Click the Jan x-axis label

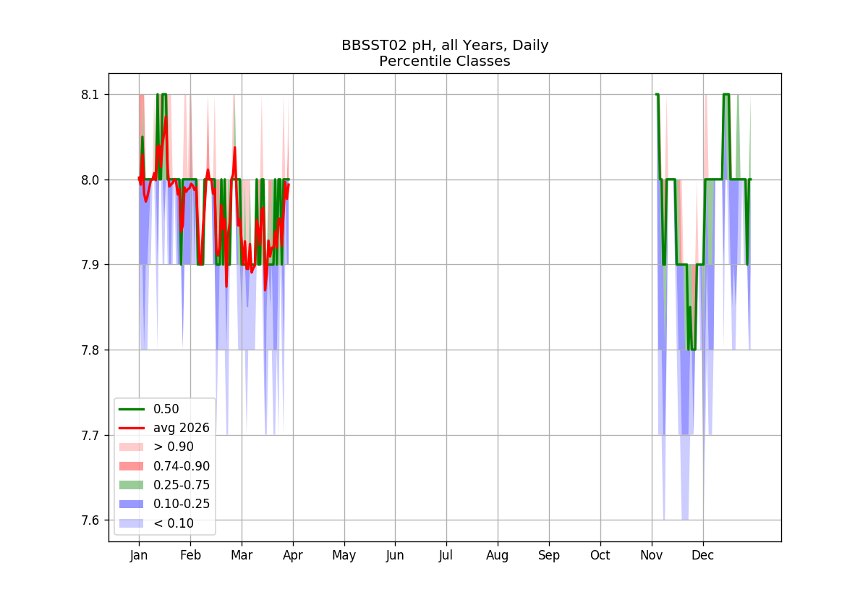pyautogui.click(x=139, y=556)
